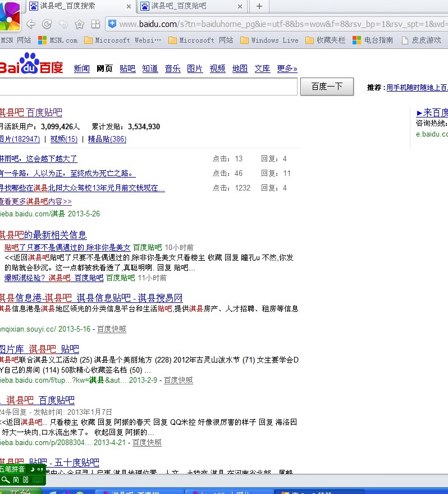Viewport: 448px width, 494px height.
Task: Click the browser logo icon
Action: click(10, 15)
